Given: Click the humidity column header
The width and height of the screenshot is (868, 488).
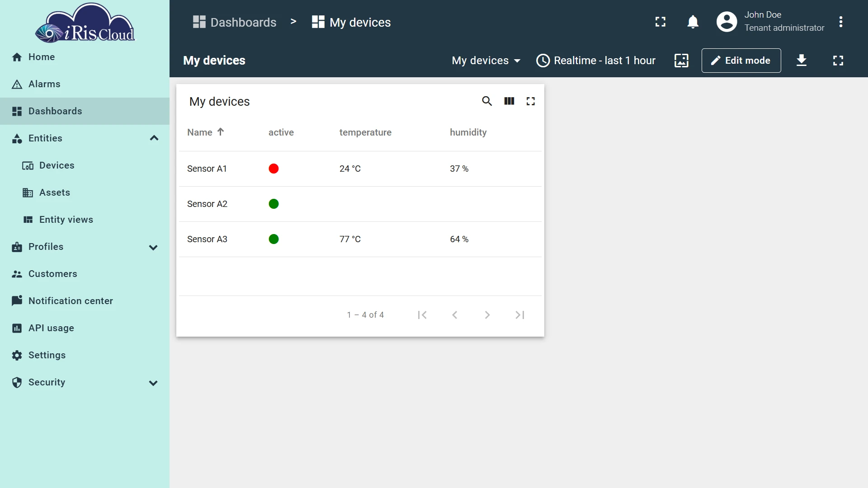Looking at the screenshot, I should coord(468,132).
